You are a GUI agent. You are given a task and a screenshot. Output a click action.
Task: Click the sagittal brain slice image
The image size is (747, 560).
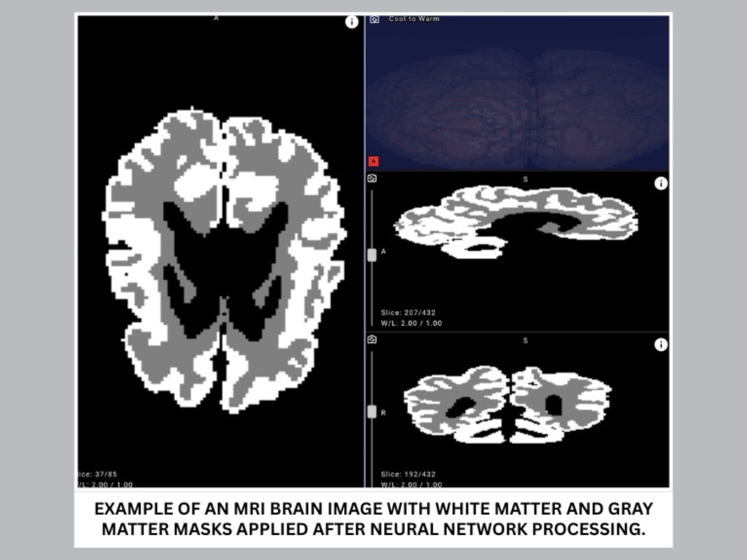click(x=516, y=219)
